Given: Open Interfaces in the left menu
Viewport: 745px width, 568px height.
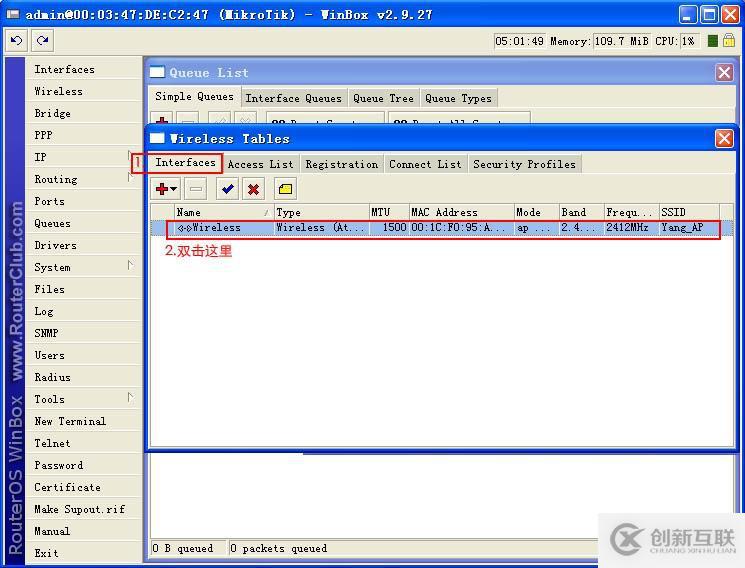Looking at the screenshot, I should (x=84, y=69).
